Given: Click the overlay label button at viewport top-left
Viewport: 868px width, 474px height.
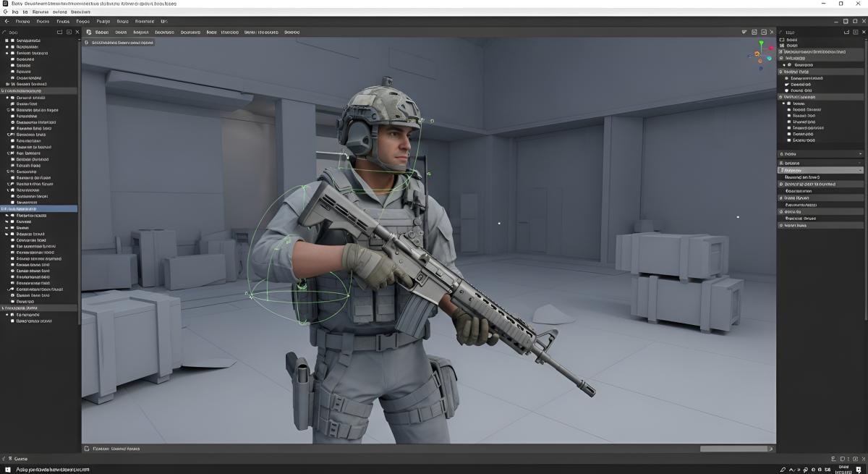Looking at the screenshot, I should (119, 43).
